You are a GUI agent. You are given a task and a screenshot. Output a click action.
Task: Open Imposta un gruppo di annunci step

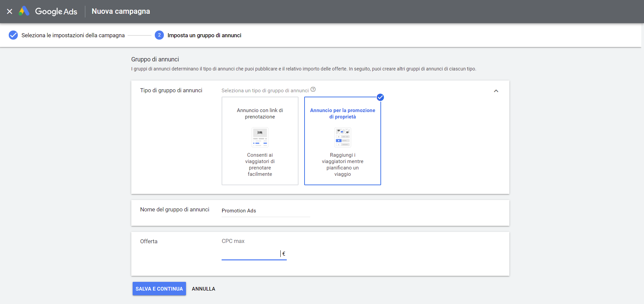pos(204,35)
